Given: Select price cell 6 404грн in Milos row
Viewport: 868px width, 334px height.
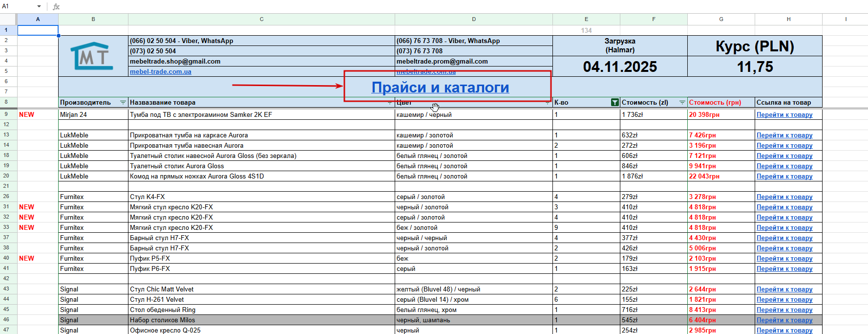Looking at the screenshot, I should tap(721, 320).
